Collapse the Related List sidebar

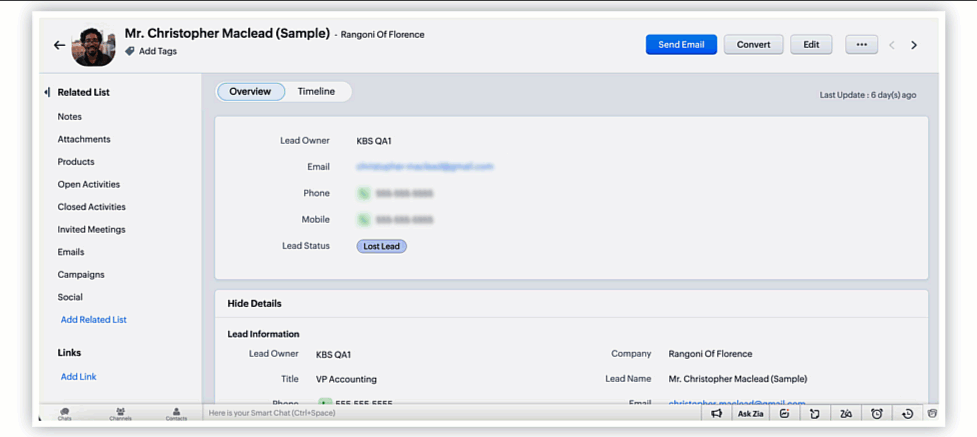click(47, 92)
